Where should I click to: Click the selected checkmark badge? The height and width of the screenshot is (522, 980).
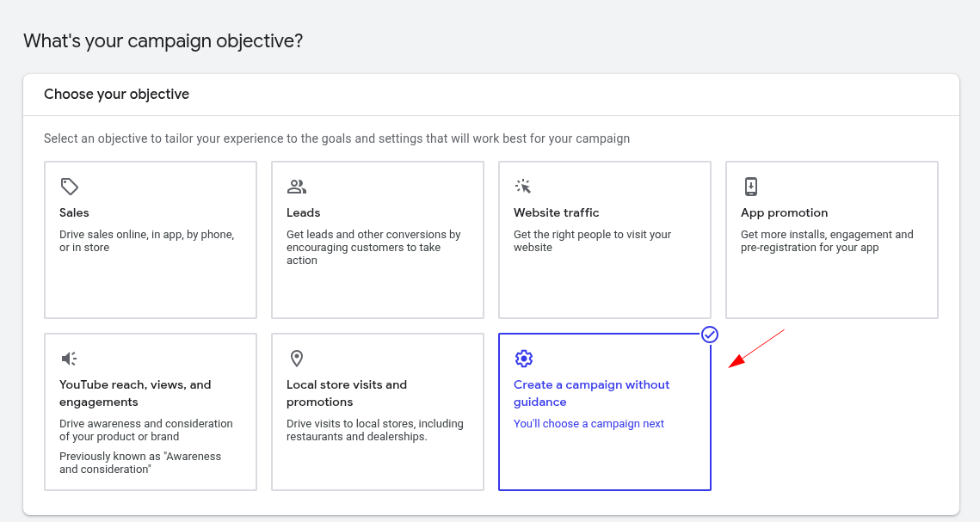[709, 335]
